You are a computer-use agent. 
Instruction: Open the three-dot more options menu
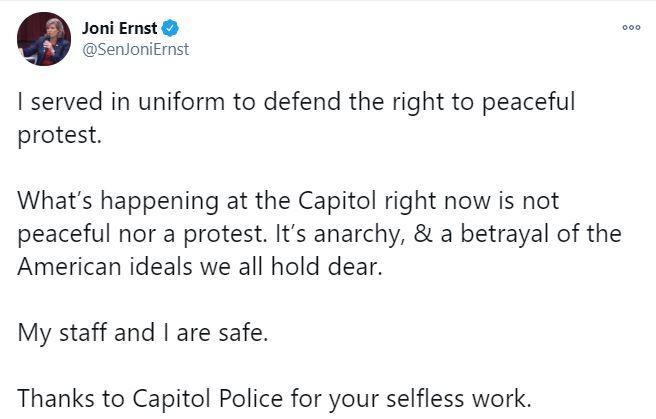point(631,28)
